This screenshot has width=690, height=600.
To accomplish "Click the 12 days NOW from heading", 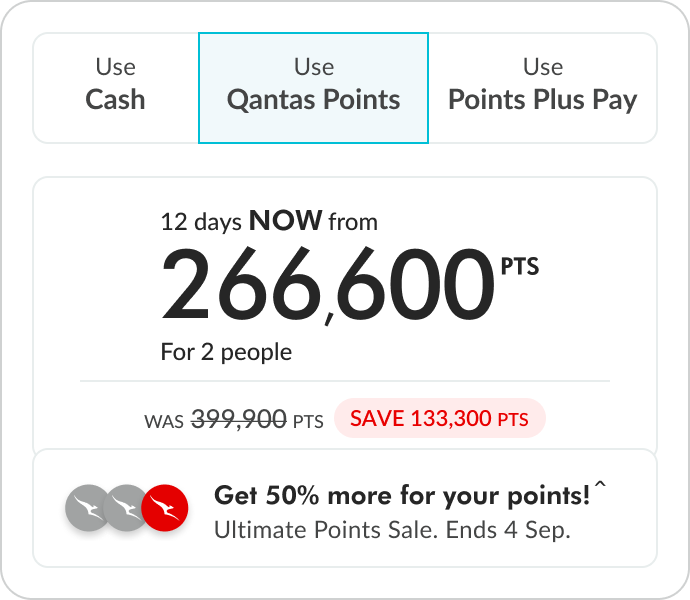I will 269,221.
